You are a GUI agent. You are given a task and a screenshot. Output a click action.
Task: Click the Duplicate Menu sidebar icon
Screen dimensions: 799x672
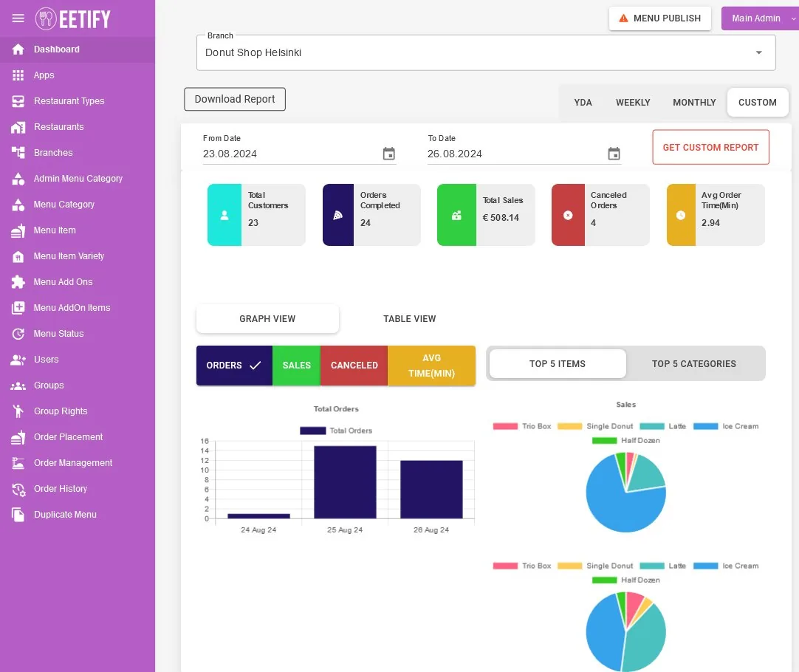pyautogui.click(x=18, y=515)
